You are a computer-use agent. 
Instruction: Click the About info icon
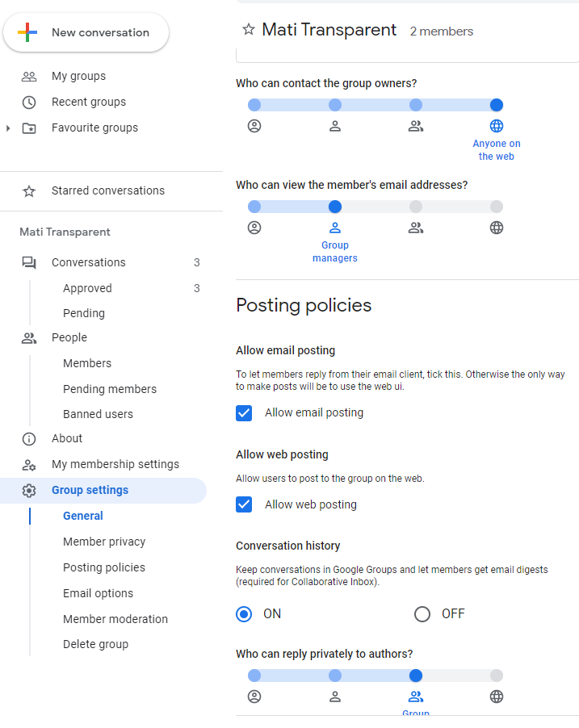point(29,439)
